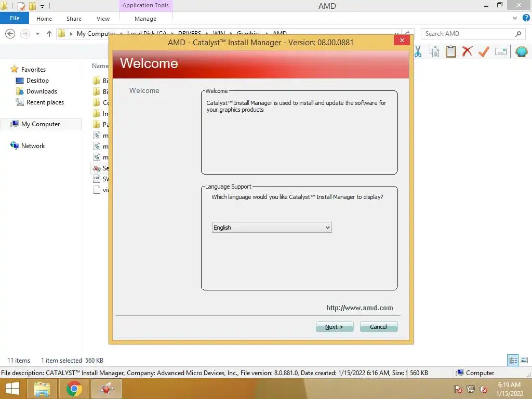Select the Catalyst installer taskbar icon
Viewport: 532px width, 399px height.
tap(107, 389)
